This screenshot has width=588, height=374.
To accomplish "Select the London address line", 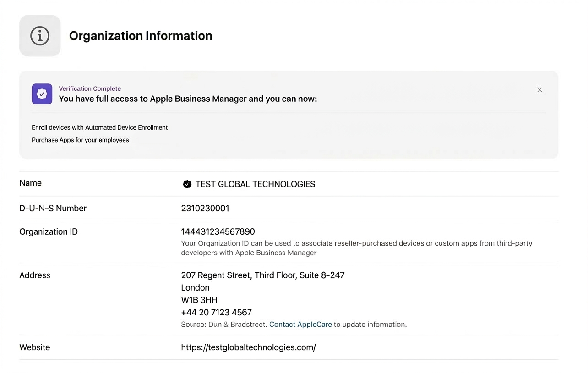I will (195, 287).
